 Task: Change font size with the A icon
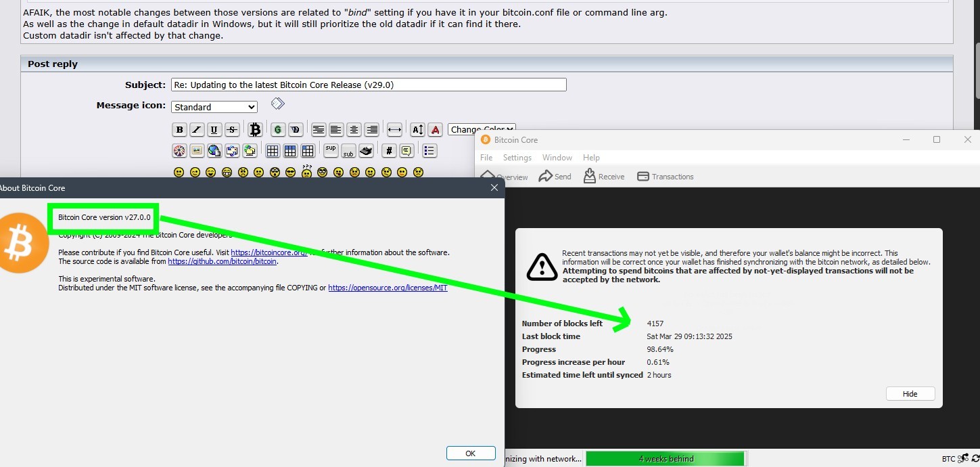pyautogui.click(x=418, y=130)
